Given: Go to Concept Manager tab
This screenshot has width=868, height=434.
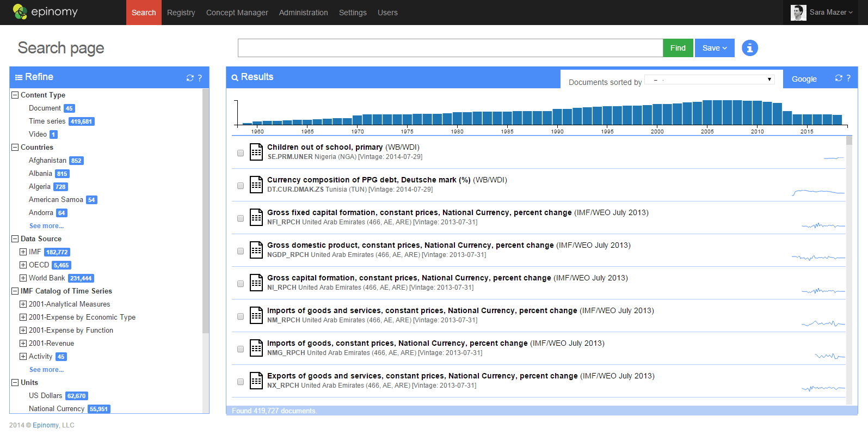Looking at the screenshot, I should (237, 13).
